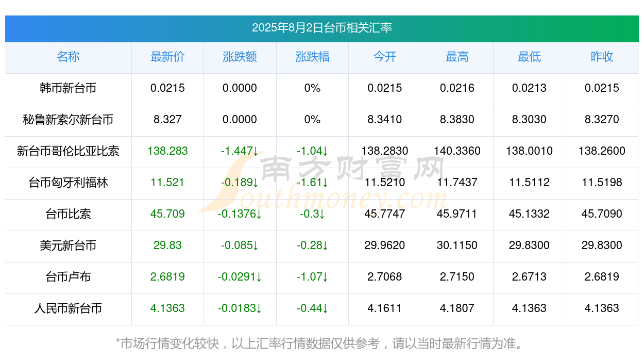
Task: Click the low value 45.1332
Action: coord(529,214)
